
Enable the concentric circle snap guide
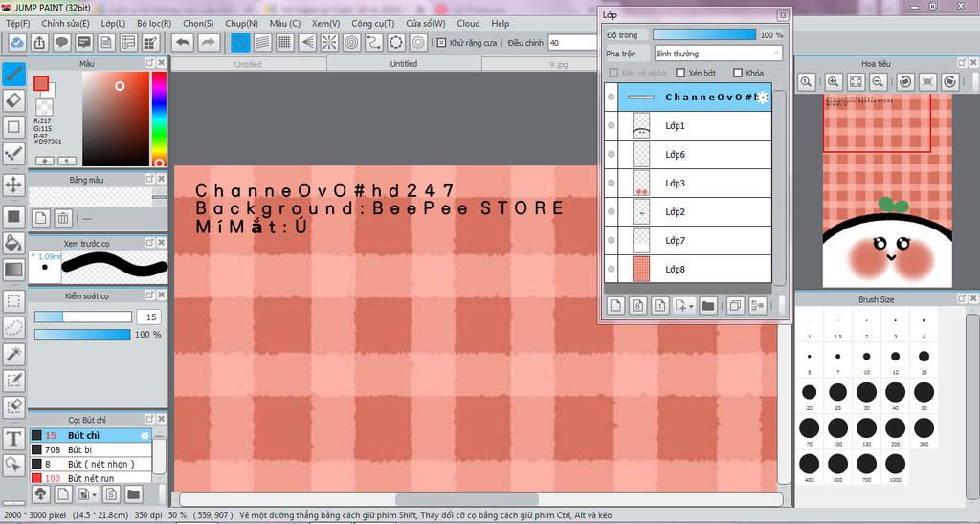pos(352,42)
